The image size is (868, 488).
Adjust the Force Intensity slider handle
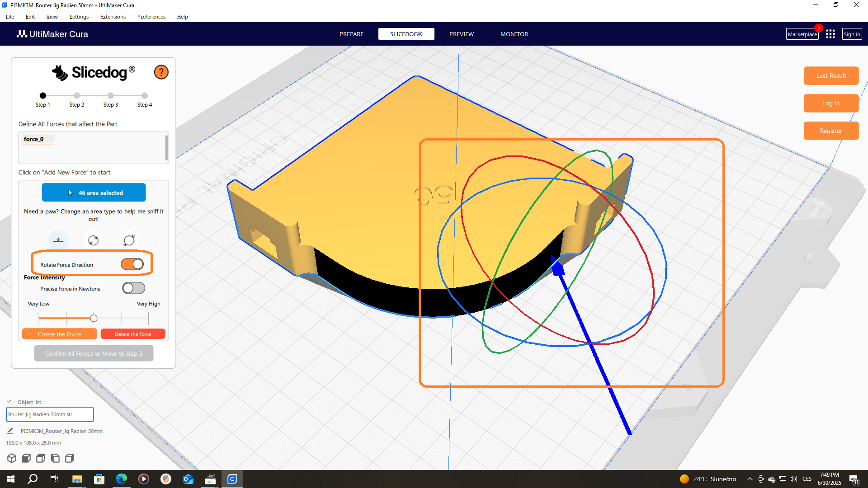[x=94, y=319]
